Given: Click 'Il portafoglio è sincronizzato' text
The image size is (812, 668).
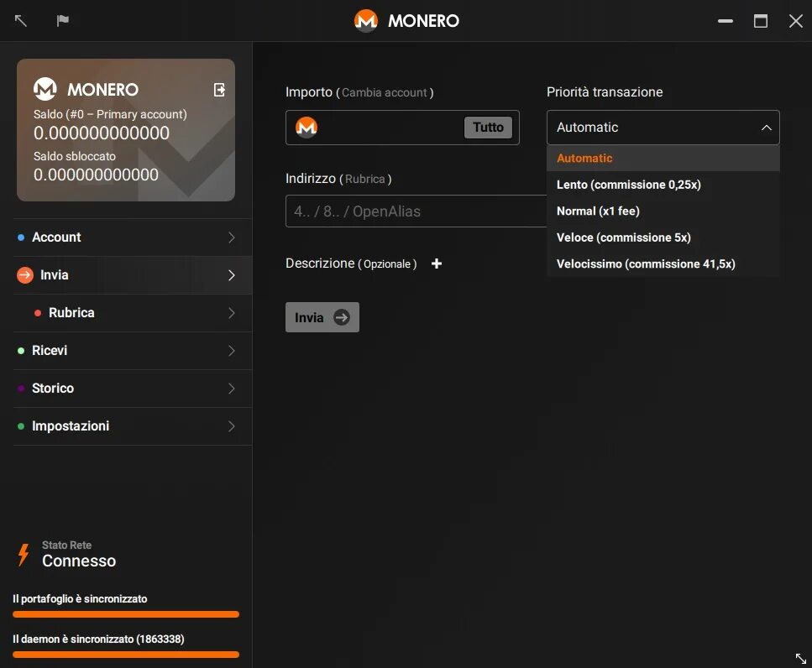Looking at the screenshot, I should [x=80, y=598].
